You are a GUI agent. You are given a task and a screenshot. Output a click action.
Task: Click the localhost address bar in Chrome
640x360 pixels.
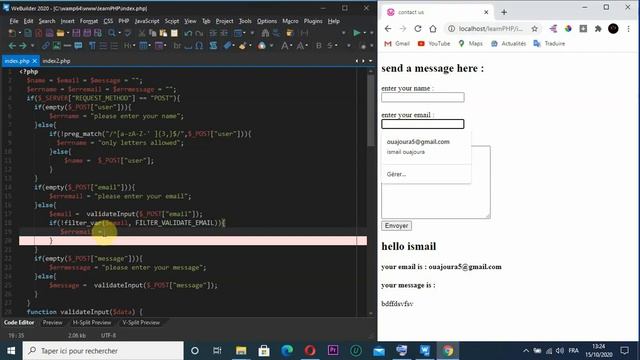pyautogui.click(x=491, y=29)
